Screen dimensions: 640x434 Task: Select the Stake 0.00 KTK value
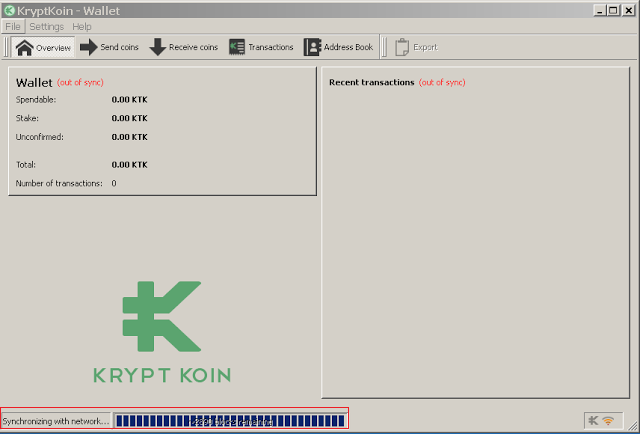129,118
